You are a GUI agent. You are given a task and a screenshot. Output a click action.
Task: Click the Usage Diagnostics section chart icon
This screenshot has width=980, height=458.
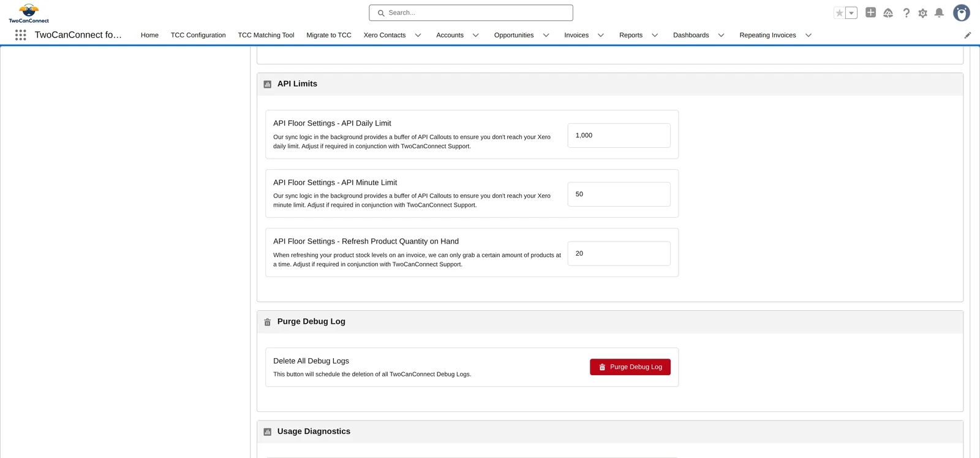point(267,432)
